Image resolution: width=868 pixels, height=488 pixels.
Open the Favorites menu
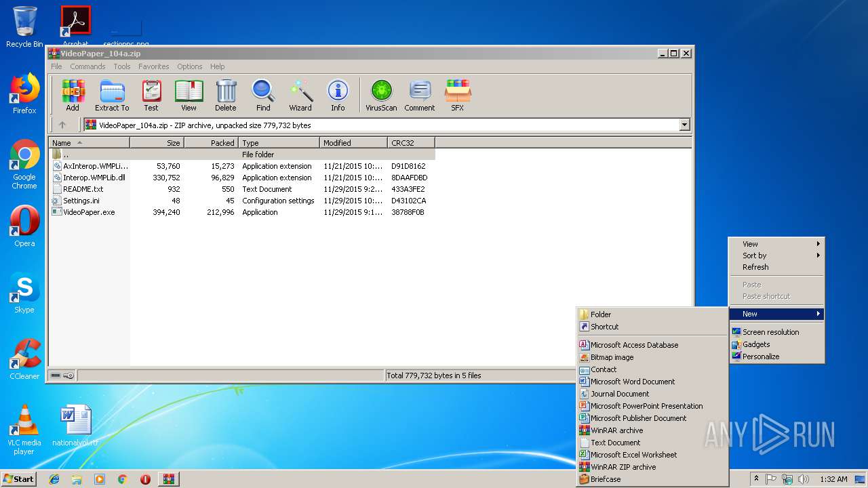(154, 66)
